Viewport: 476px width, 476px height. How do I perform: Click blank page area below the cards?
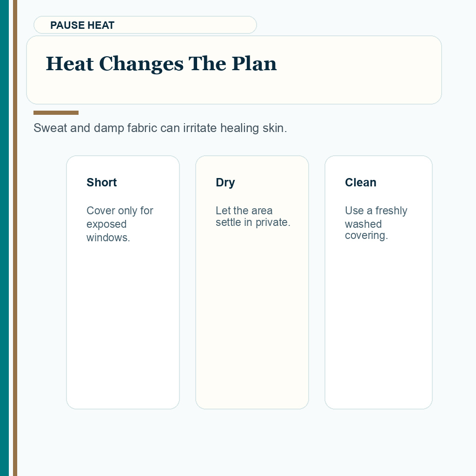(x=243, y=443)
